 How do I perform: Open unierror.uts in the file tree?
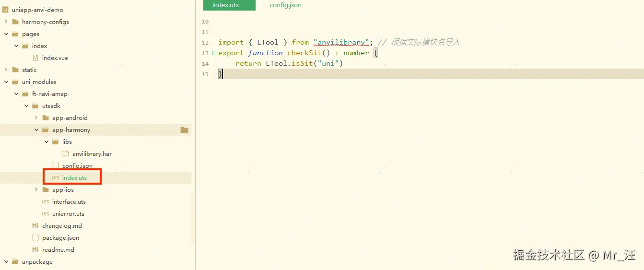pyautogui.click(x=68, y=213)
